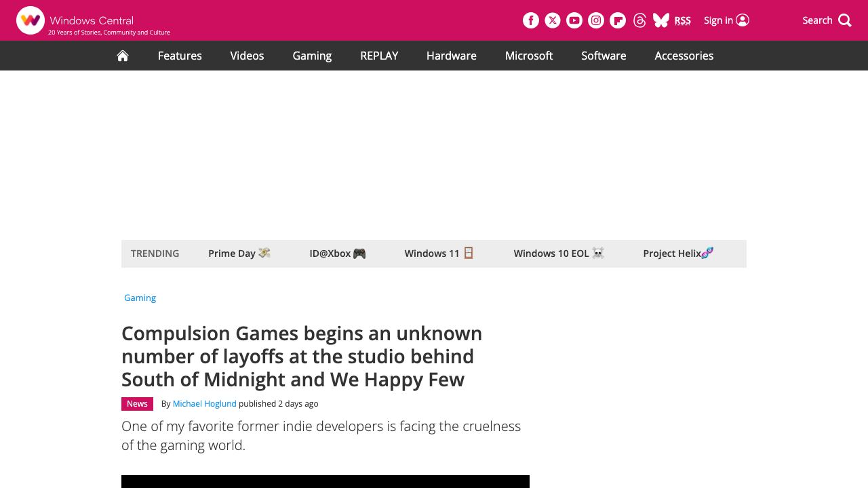This screenshot has height=488, width=868.
Task: Open the Videos menu
Action: pos(247,56)
